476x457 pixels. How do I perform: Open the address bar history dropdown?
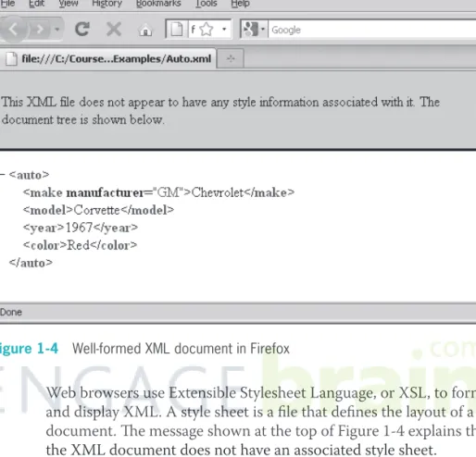224,30
